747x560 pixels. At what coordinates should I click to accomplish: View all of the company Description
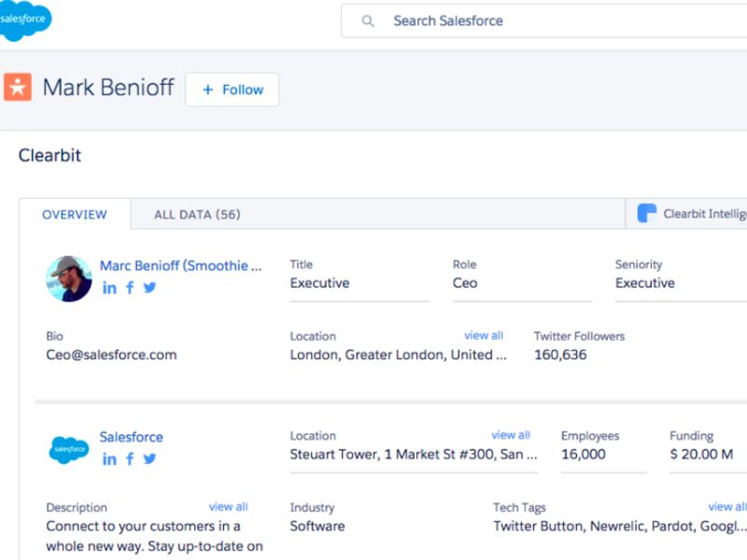228,507
